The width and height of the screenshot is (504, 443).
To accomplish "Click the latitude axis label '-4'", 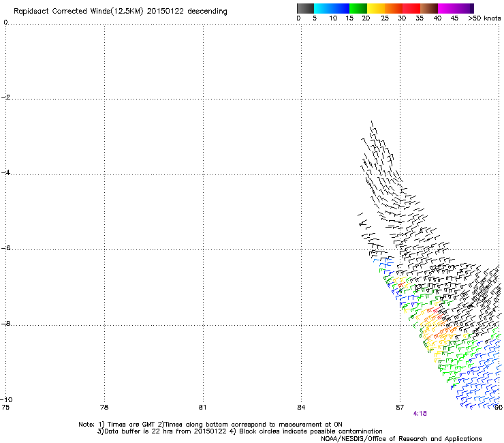I will (x=5, y=172).
